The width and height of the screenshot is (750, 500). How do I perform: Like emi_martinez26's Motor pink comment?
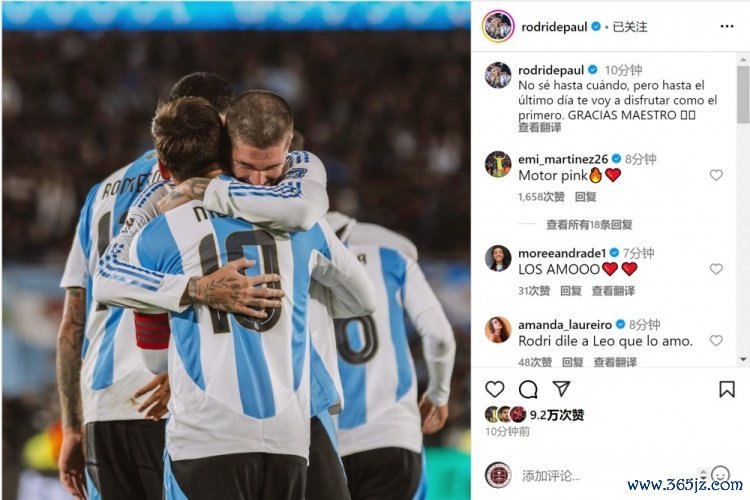716,175
